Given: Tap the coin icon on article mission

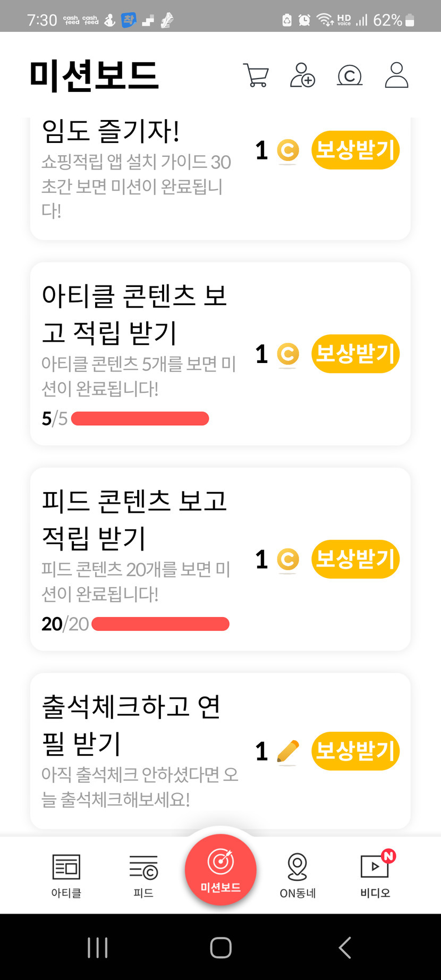Looking at the screenshot, I should click(288, 354).
